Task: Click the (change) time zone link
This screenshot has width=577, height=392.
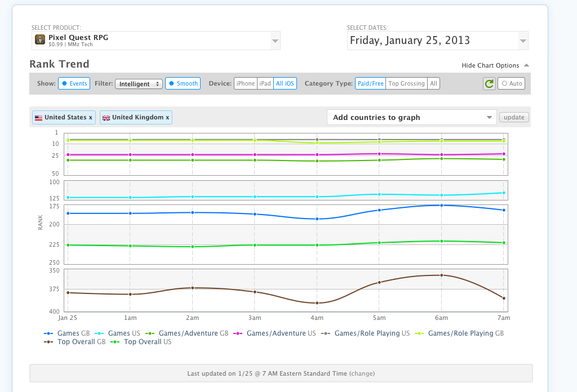Action: [x=362, y=373]
